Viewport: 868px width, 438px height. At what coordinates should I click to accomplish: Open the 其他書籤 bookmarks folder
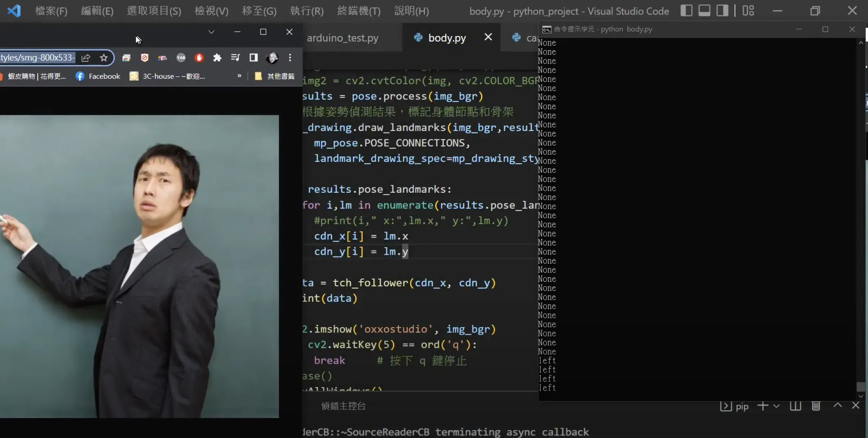pyautogui.click(x=274, y=76)
